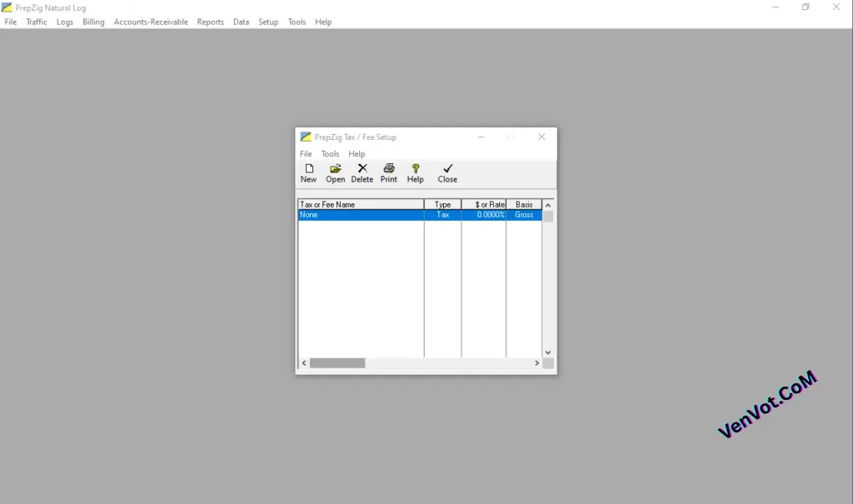This screenshot has width=853, height=504.
Task: Click the Print toolbar icon
Action: tap(389, 169)
